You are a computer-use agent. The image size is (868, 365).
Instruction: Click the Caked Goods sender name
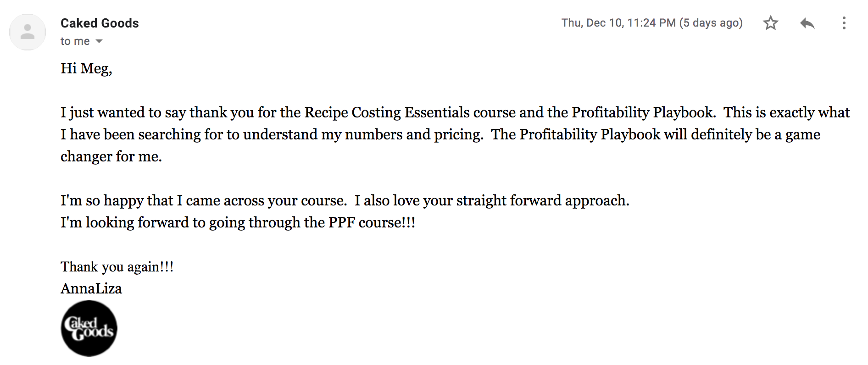[x=100, y=23]
